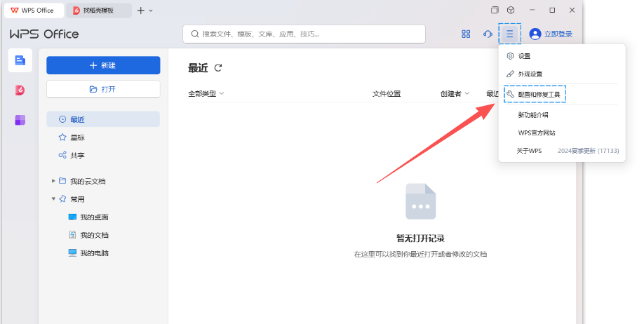Click the brush icon for appearance settings

pos(510,74)
